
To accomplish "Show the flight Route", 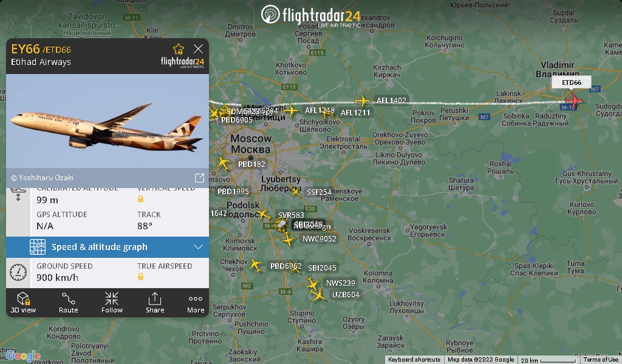I will point(68,303).
